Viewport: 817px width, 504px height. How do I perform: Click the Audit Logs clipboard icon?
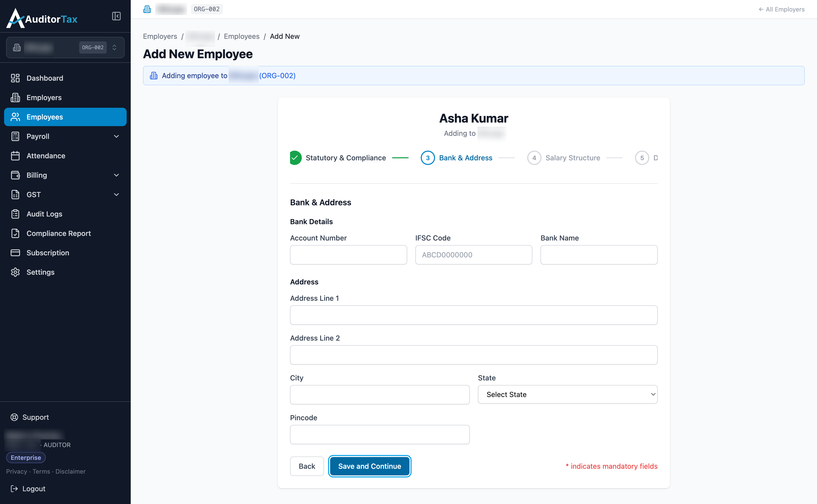coord(15,214)
